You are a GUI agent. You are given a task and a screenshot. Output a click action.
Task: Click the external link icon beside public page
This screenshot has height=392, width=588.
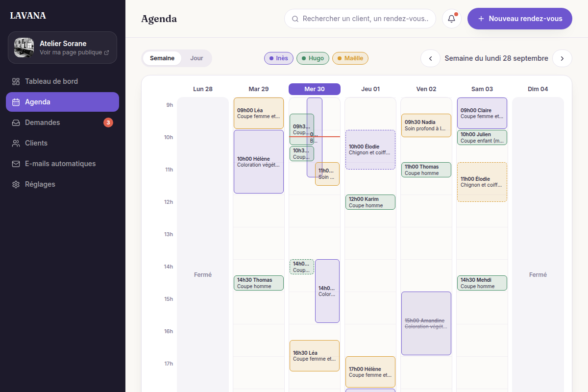pos(106,52)
